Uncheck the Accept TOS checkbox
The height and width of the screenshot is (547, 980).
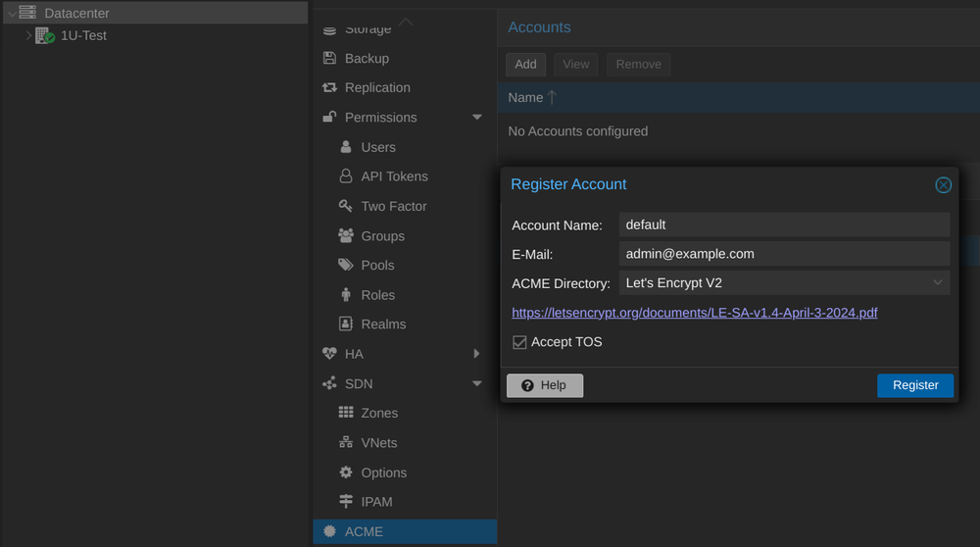[x=519, y=342]
